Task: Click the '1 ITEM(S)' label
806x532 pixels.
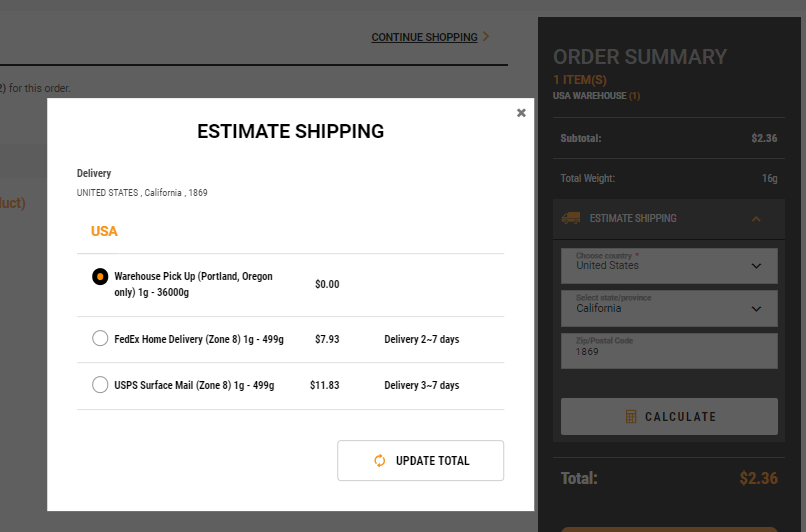Action: pyautogui.click(x=580, y=80)
